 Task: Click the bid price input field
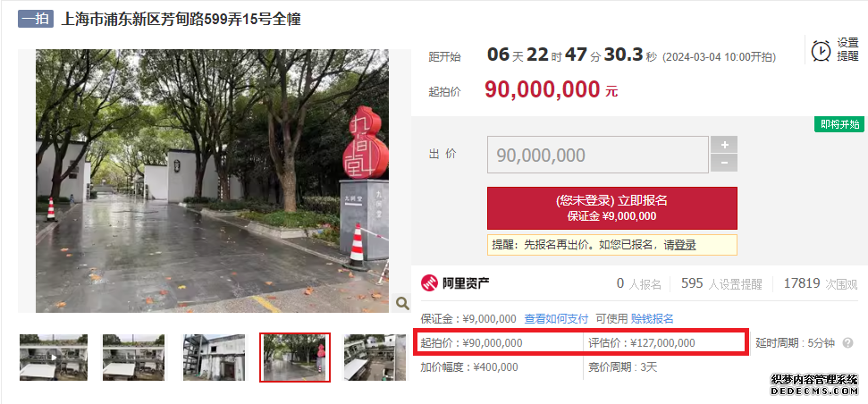598,155
